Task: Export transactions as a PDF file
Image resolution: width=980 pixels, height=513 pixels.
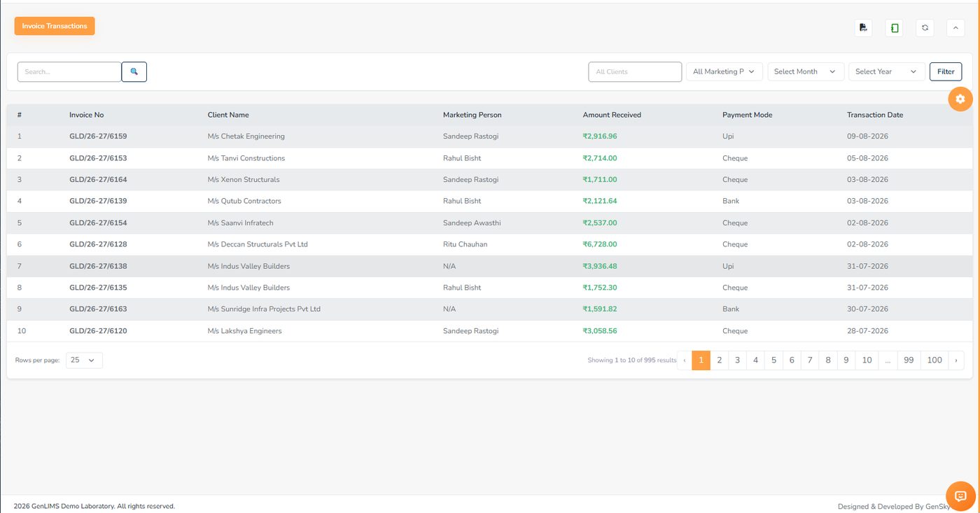Action: click(863, 28)
